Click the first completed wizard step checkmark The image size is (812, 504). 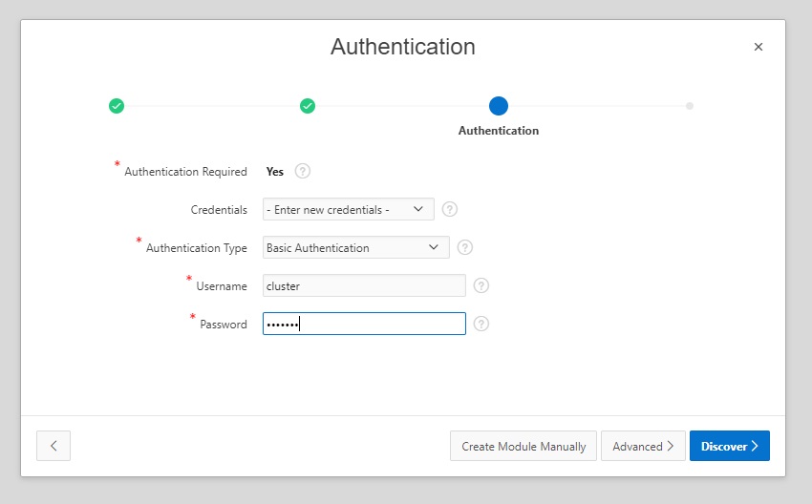117,106
